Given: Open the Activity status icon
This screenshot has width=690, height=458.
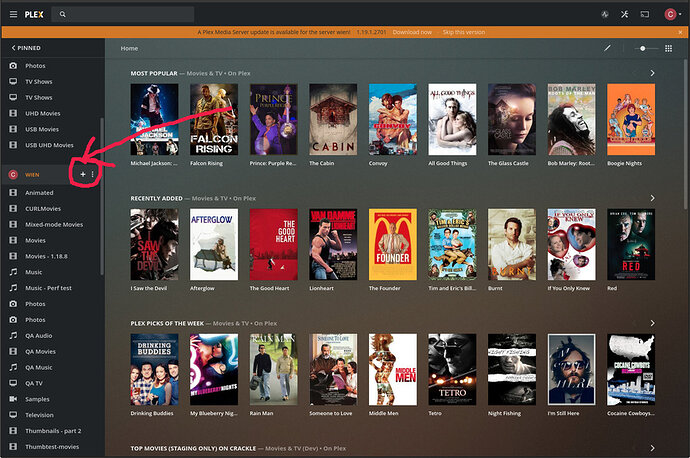Looking at the screenshot, I should pyautogui.click(x=605, y=15).
